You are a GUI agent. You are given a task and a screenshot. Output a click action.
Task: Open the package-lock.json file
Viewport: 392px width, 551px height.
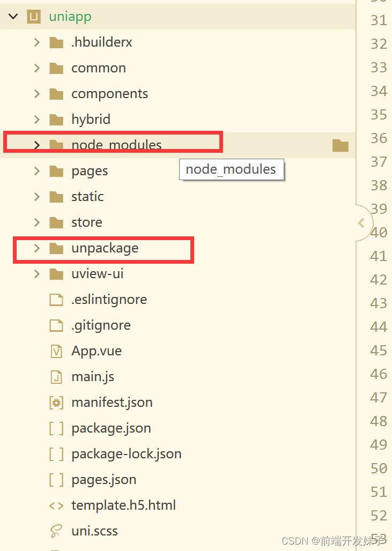click(x=126, y=454)
